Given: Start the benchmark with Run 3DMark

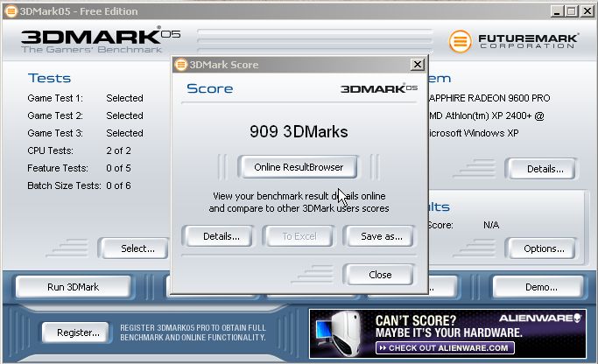Looking at the screenshot, I should coord(73,287).
